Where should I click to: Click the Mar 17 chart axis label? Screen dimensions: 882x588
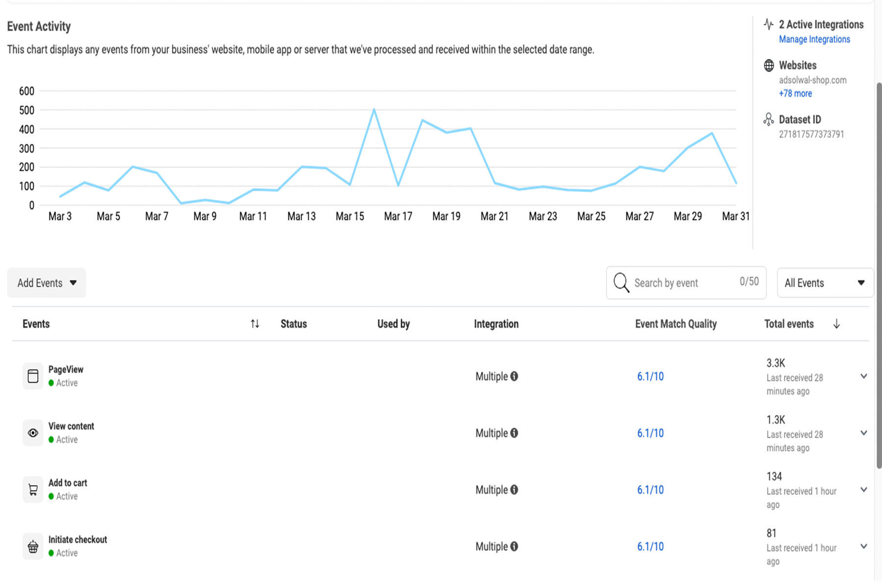point(398,216)
